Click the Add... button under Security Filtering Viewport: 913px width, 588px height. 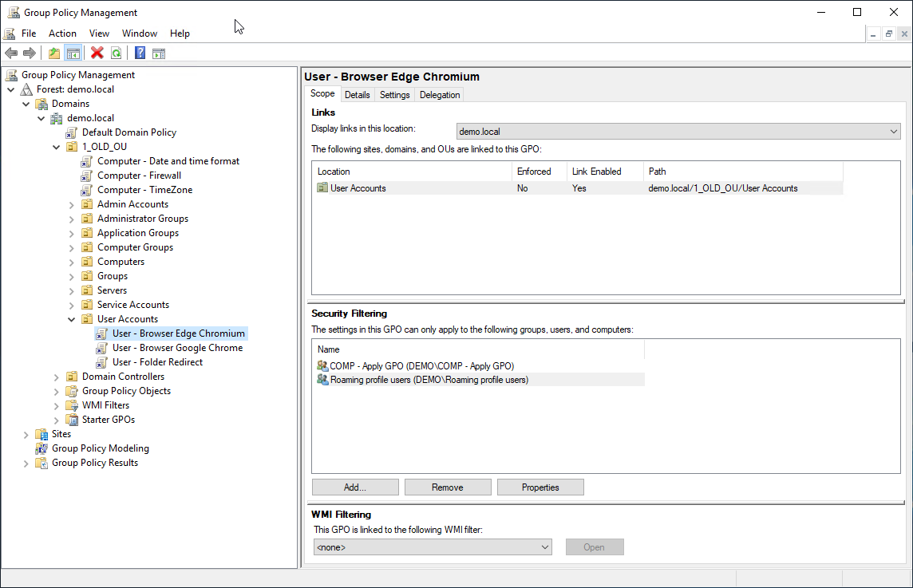click(x=355, y=487)
